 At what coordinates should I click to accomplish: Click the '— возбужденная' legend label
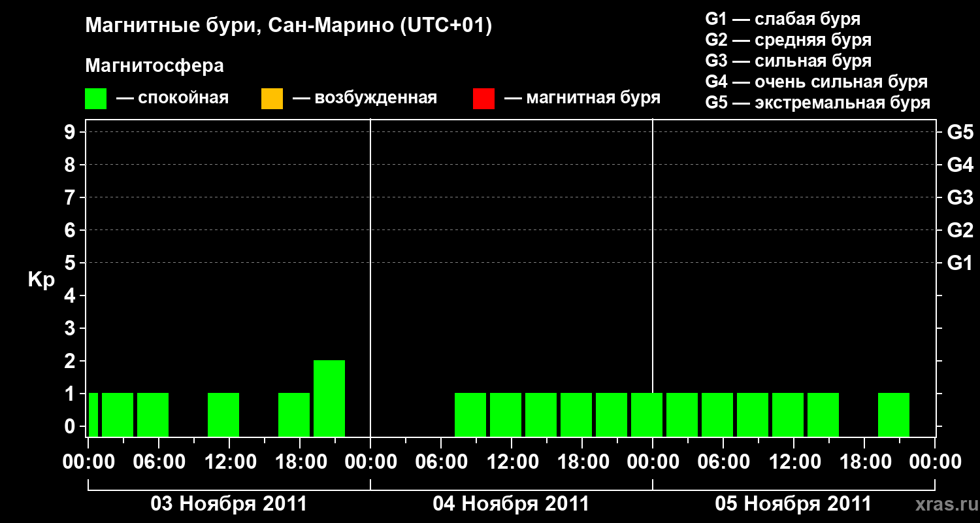(365, 99)
